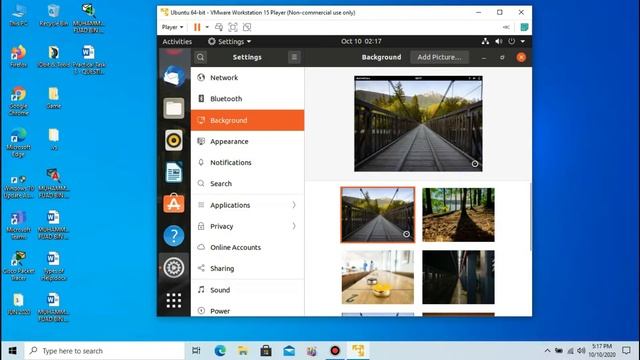Image resolution: width=640 pixels, height=360 pixels.
Task: Open File Explorer on Windows taskbar
Action: (243, 351)
